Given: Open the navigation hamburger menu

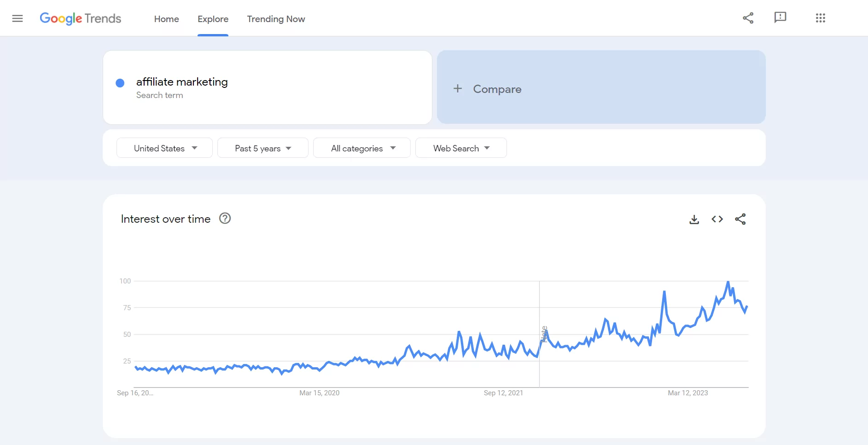Looking at the screenshot, I should pyautogui.click(x=17, y=18).
